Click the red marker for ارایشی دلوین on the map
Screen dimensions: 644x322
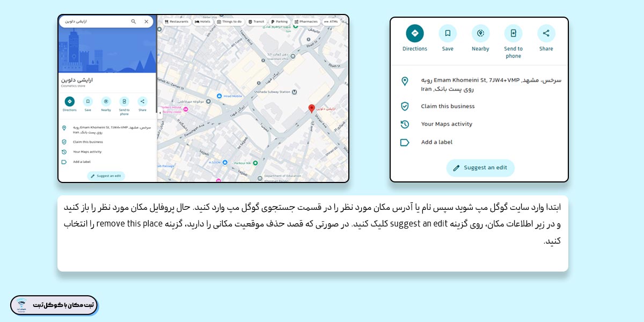coord(312,109)
